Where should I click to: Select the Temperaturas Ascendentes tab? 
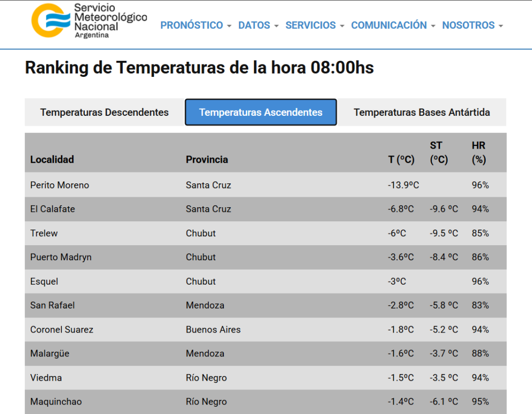point(261,112)
